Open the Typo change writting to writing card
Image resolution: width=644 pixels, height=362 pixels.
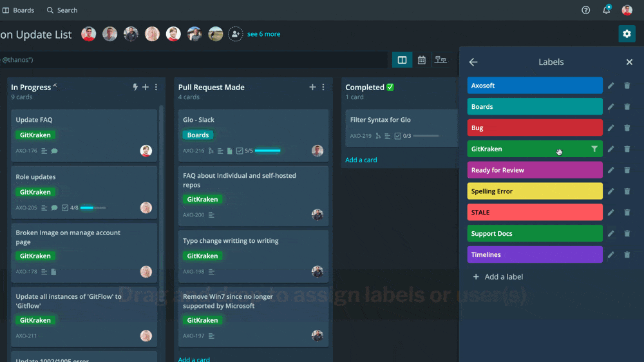253,256
